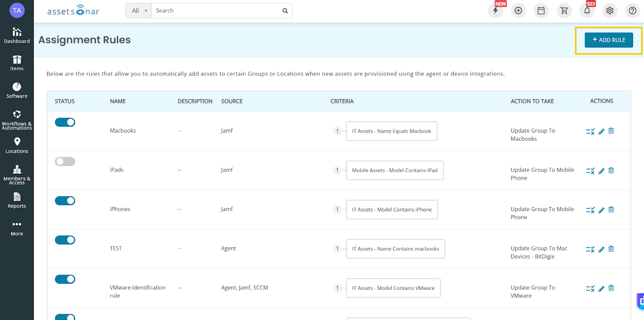Click the ADD RULE button

609,40
